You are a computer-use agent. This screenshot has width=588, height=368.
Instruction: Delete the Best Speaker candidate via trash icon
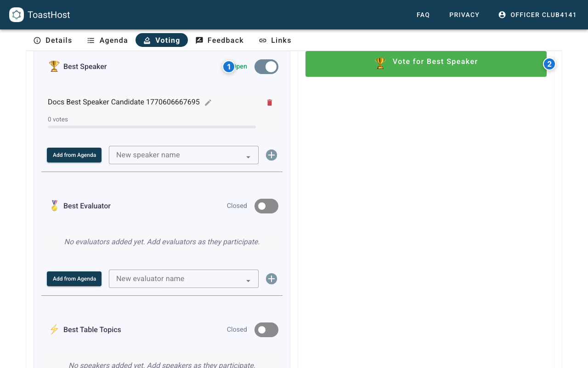coord(270,102)
